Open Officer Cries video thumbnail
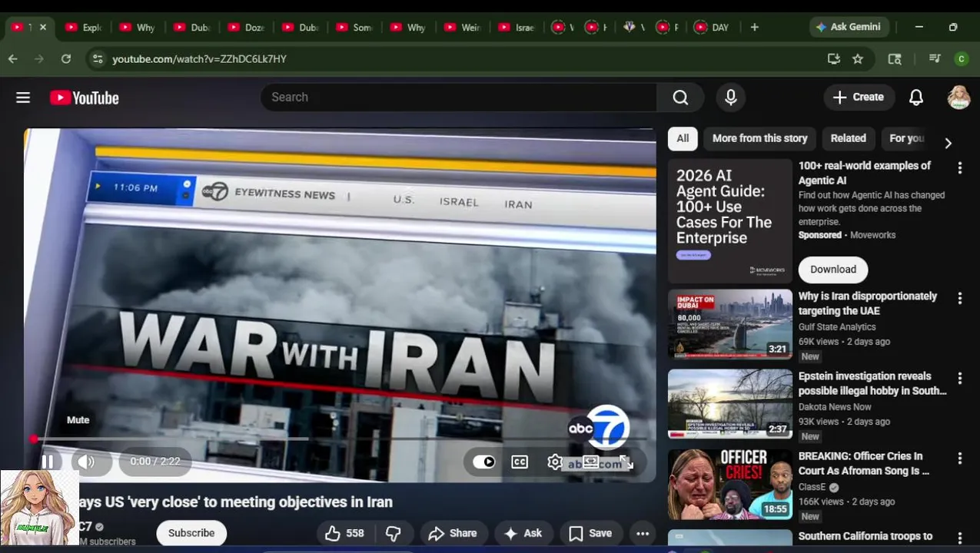This screenshot has width=980, height=553. coord(730,484)
